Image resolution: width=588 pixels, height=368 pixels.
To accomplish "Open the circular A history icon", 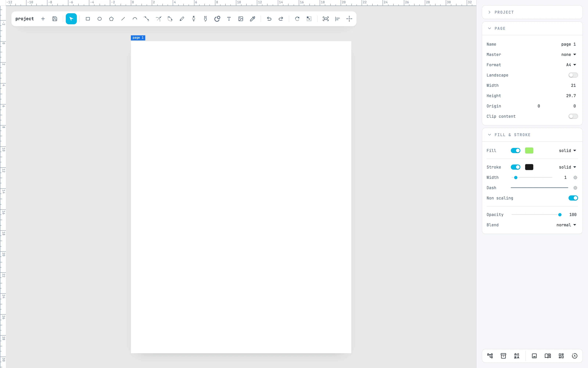I will click(575, 356).
